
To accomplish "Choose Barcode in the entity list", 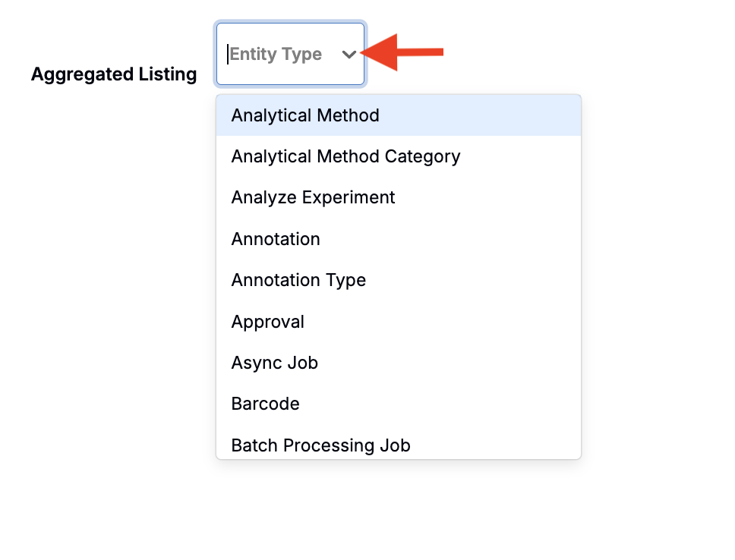I will pos(399,404).
